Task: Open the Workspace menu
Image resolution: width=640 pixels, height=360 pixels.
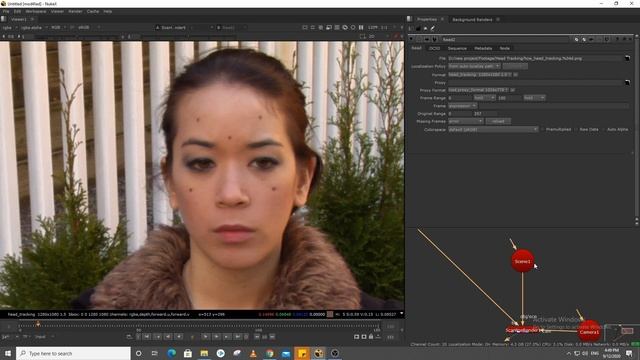Action: (x=36, y=11)
